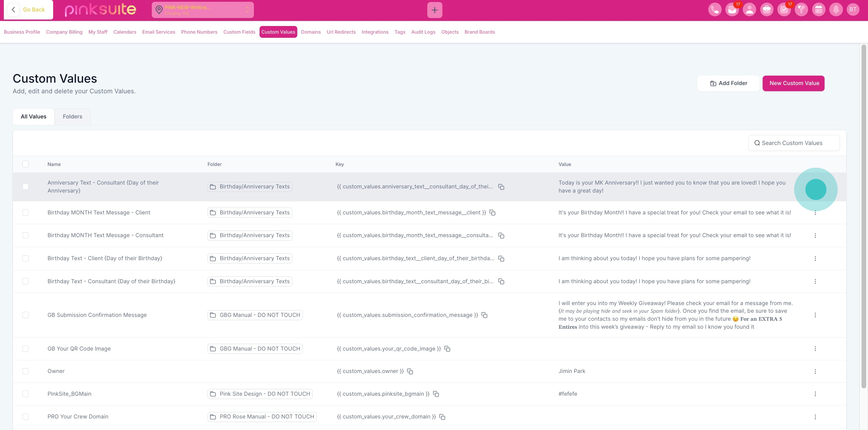Open the three-dot menu for PInkSite_BGMain row
Viewport: 868px width, 430px height.
[815, 394]
